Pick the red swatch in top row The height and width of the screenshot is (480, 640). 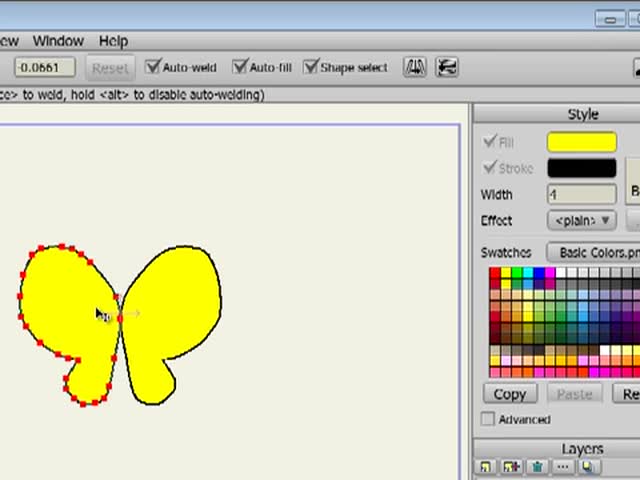[495, 273]
